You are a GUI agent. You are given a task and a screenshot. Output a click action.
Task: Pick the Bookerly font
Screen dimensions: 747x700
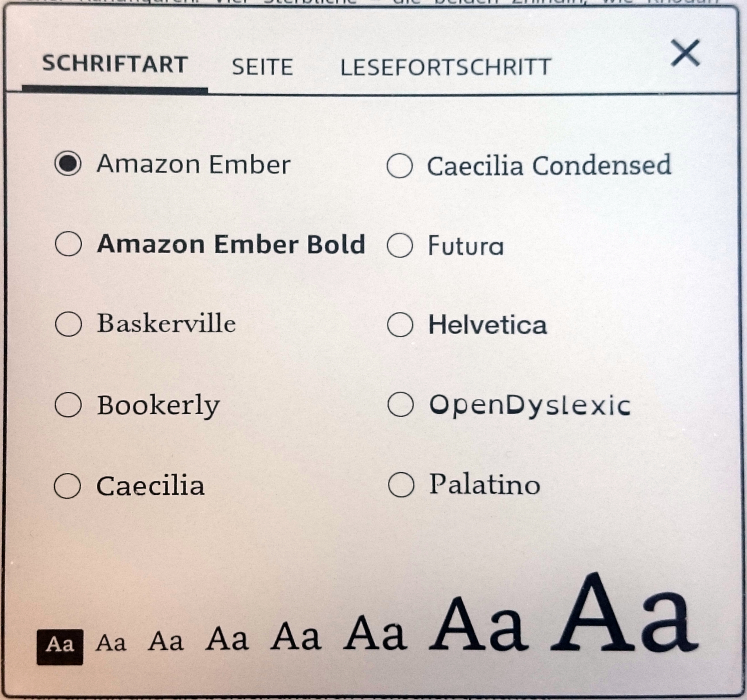tap(68, 405)
